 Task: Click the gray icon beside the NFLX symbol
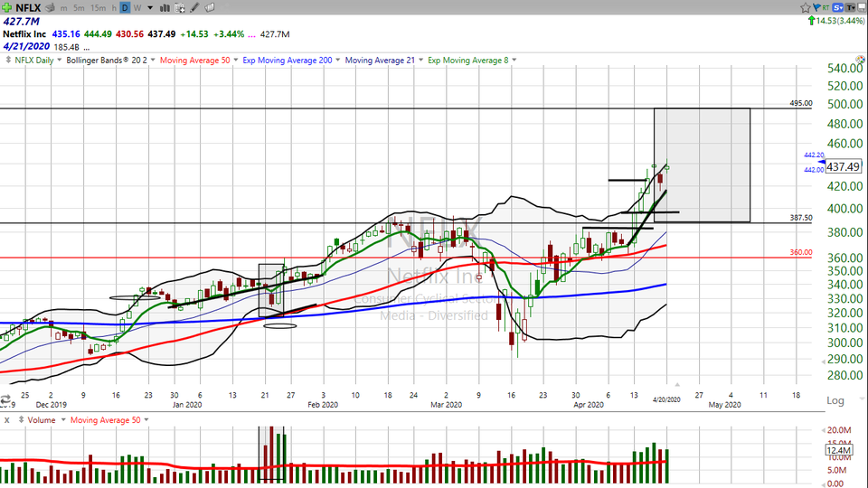[50, 8]
